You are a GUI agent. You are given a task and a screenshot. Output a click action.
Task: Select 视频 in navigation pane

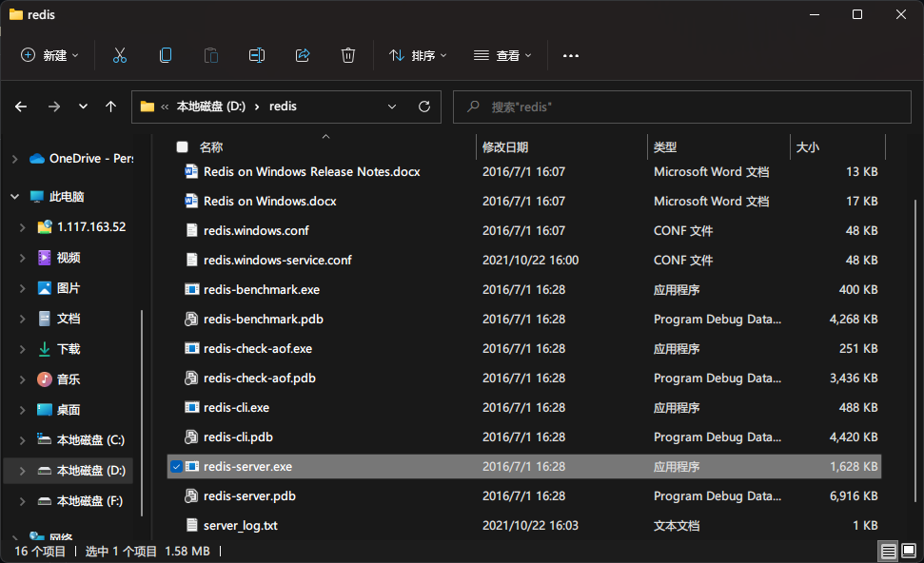[69, 258]
